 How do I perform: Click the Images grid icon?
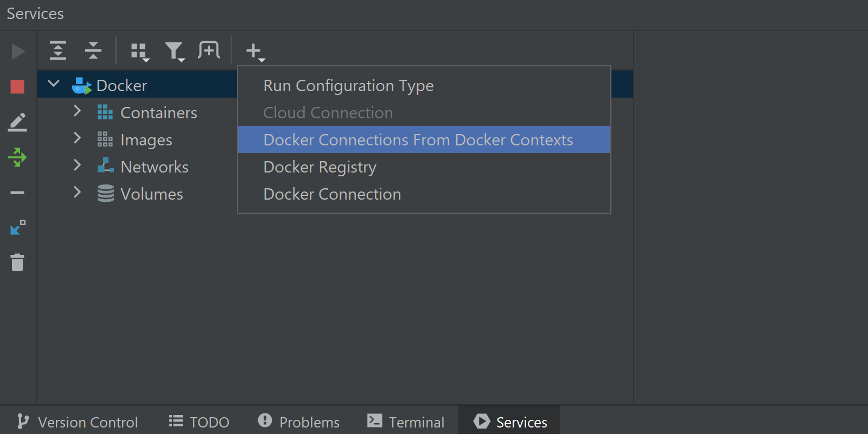[105, 139]
